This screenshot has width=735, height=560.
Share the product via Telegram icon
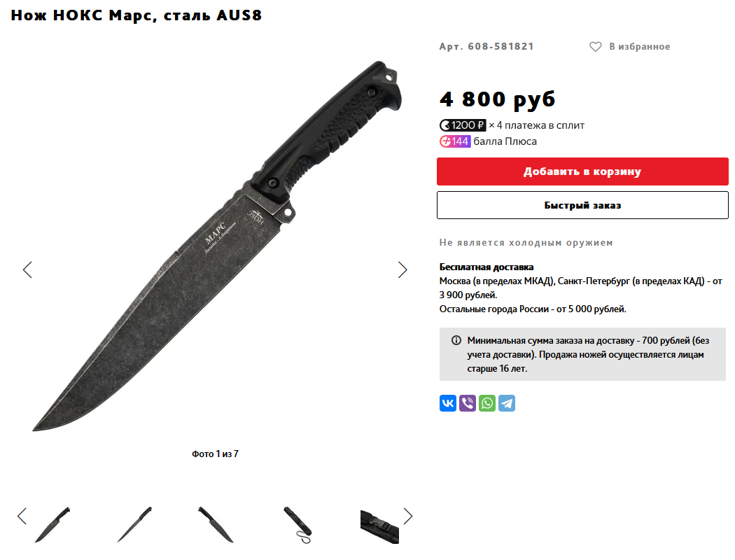click(507, 403)
